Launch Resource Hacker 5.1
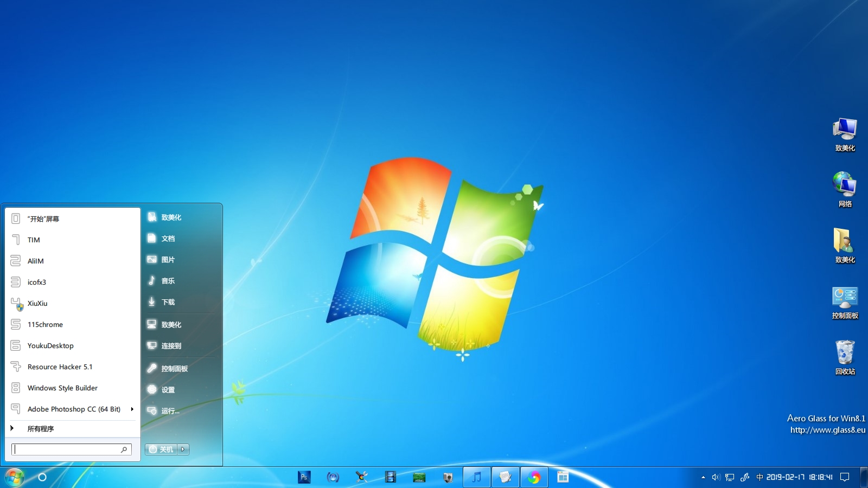This screenshot has height=488, width=868. (73, 367)
